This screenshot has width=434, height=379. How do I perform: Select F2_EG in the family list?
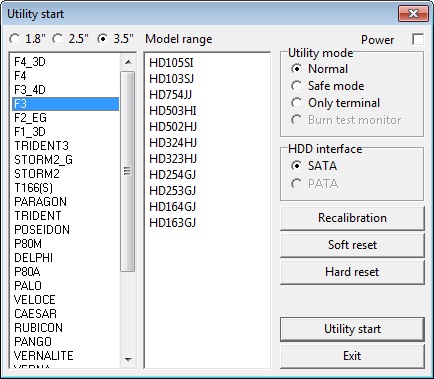(x=66, y=118)
